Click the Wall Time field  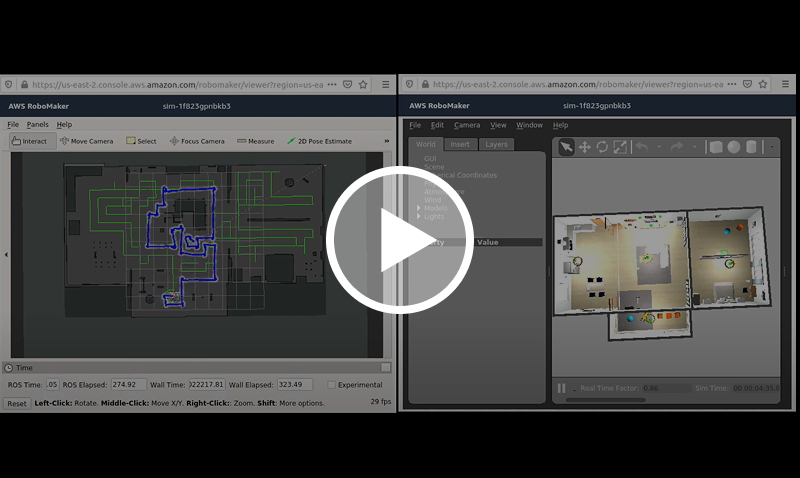(207, 385)
